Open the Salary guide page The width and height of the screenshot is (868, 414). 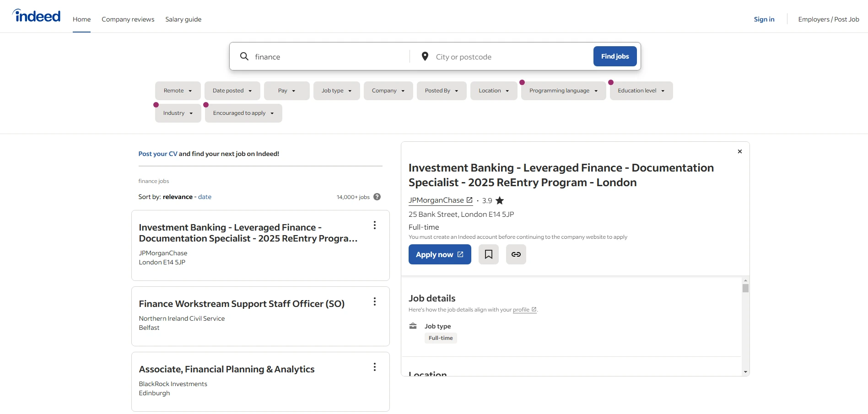pos(183,19)
